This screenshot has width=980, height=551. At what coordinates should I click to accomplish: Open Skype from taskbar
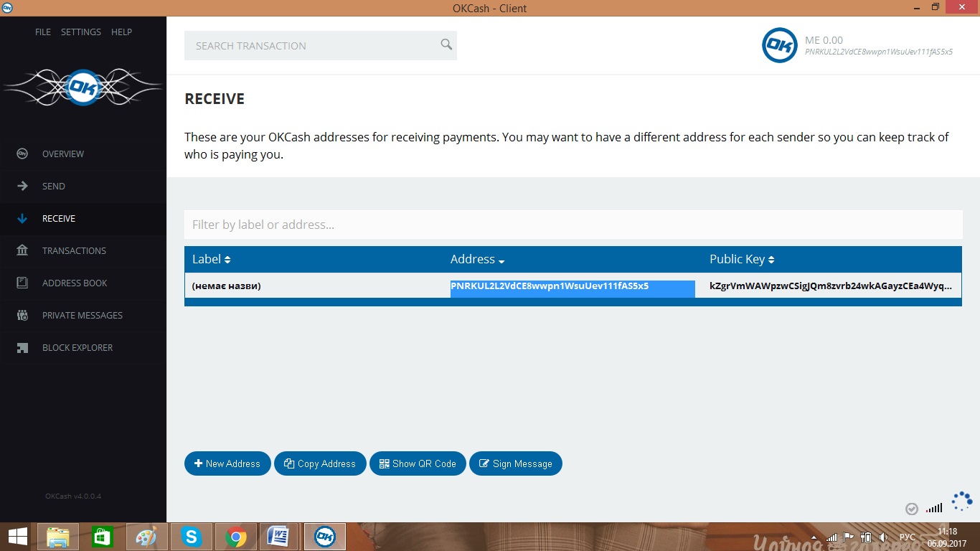coord(192,537)
